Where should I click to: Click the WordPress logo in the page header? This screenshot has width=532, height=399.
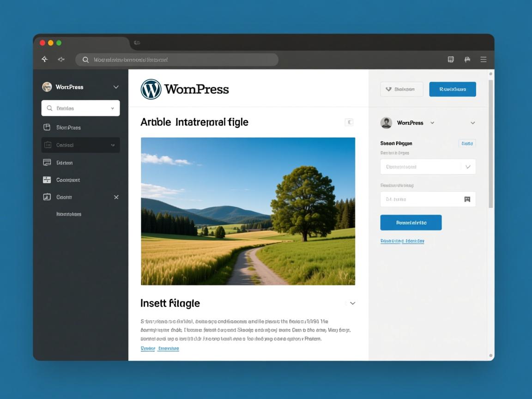point(151,89)
